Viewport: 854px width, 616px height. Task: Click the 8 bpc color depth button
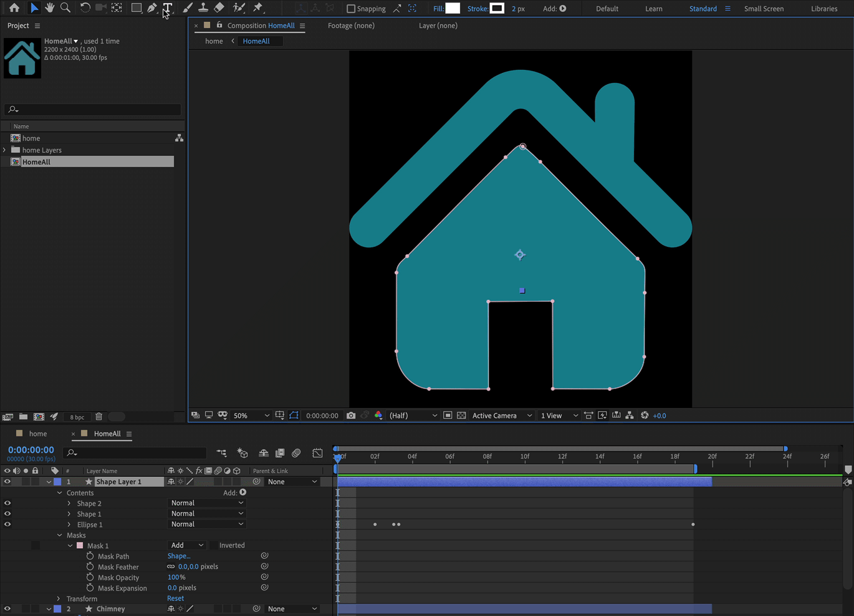point(77,417)
